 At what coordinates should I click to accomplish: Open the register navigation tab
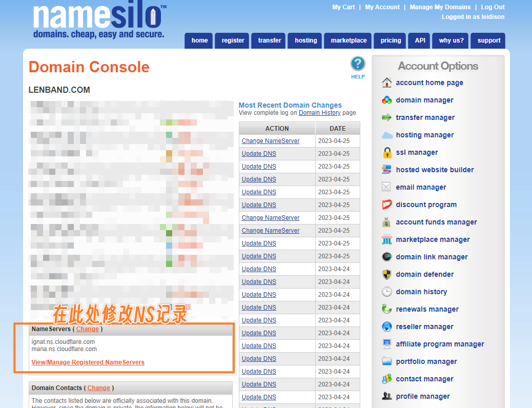(x=232, y=40)
